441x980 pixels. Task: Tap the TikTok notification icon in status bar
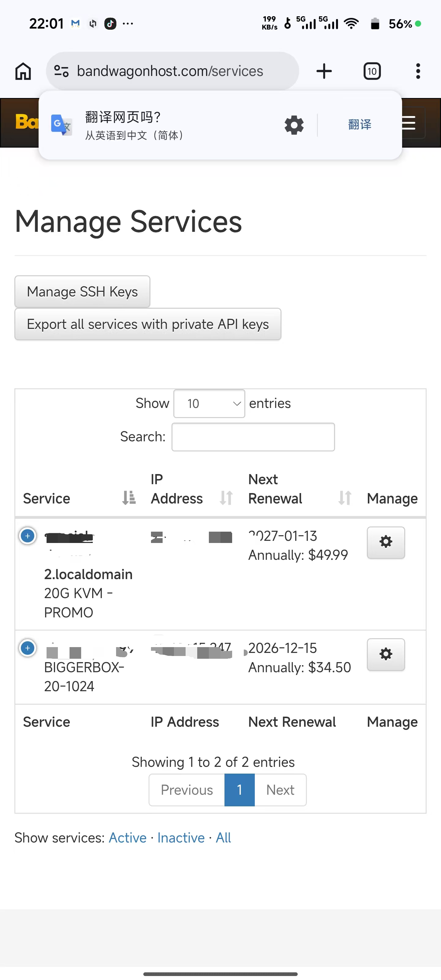coord(110,24)
